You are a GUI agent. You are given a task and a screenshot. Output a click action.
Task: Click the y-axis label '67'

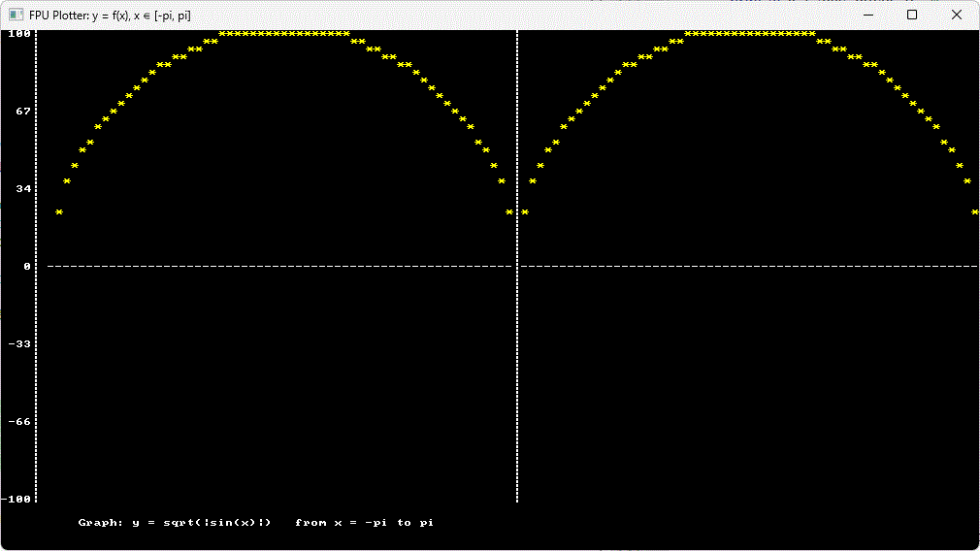tap(23, 112)
